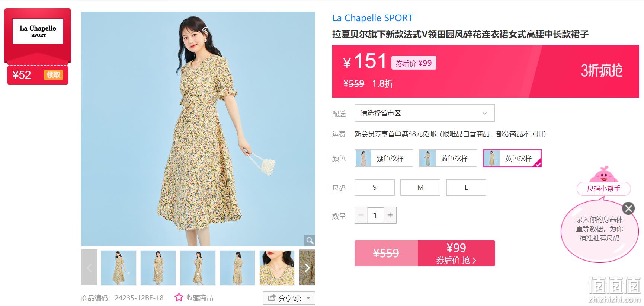The height and width of the screenshot is (306, 644).
Task: Increase quantity with the plus button
Action: pyautogui.click(x=390, y=215)
